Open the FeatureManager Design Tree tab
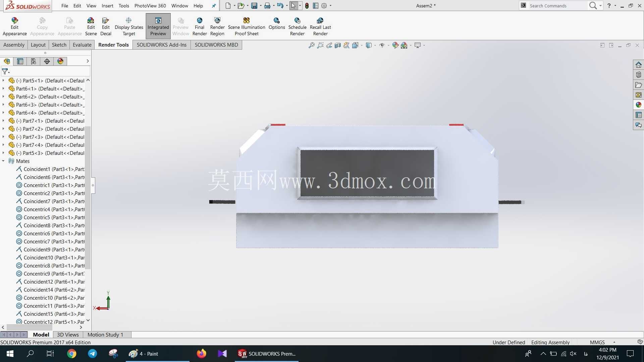 tap(7, 61)
